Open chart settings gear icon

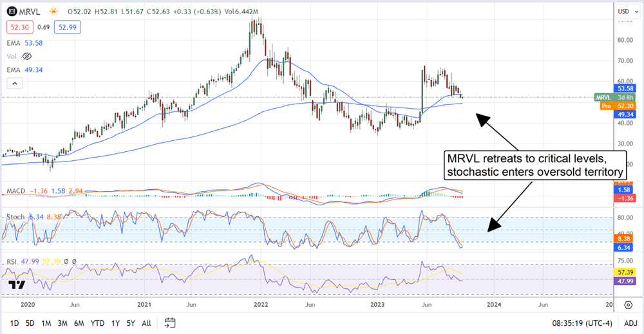click(x=628, y=305)
